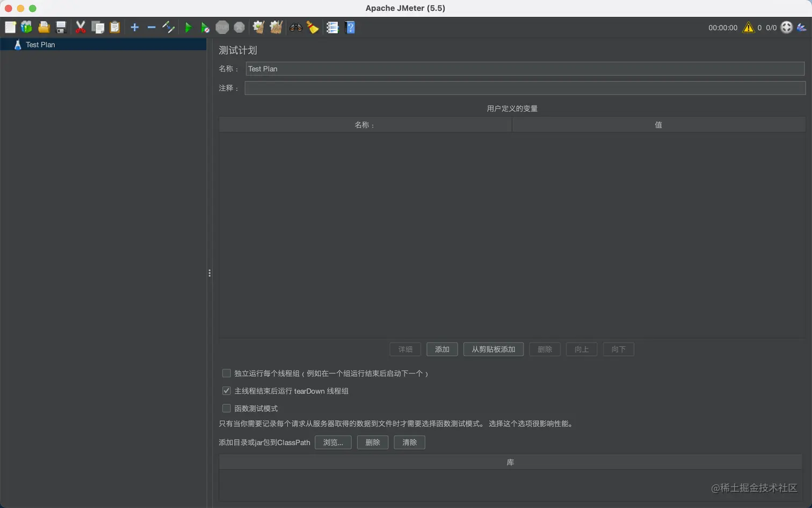
Task: Click the 库 library table header
Action: [511, 462]
